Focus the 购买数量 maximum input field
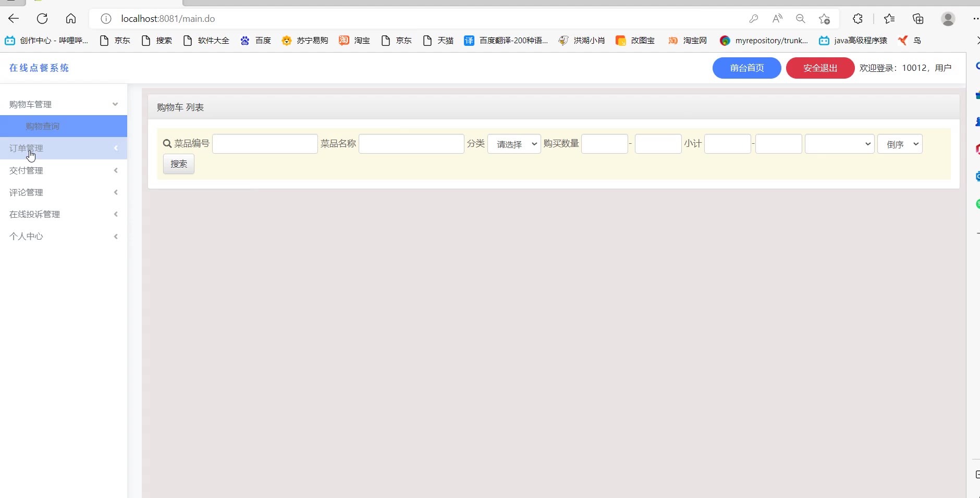Image resolution: width=980 pixels, height=498 pixels. coord(658,144)
